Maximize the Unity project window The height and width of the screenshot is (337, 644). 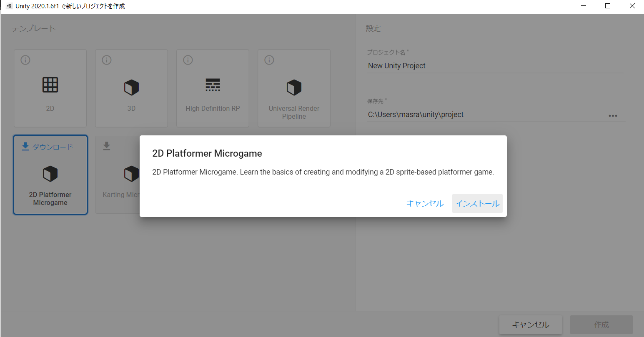pos(608,6)
